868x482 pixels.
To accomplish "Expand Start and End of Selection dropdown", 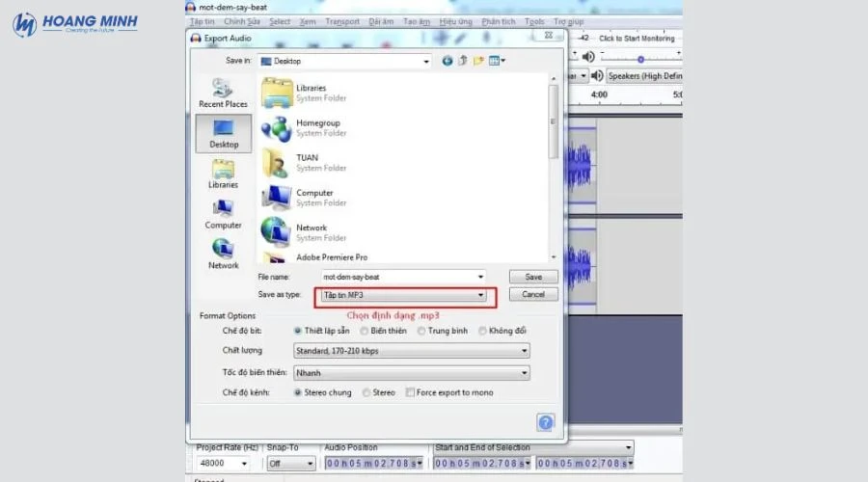I will (628, 447).
